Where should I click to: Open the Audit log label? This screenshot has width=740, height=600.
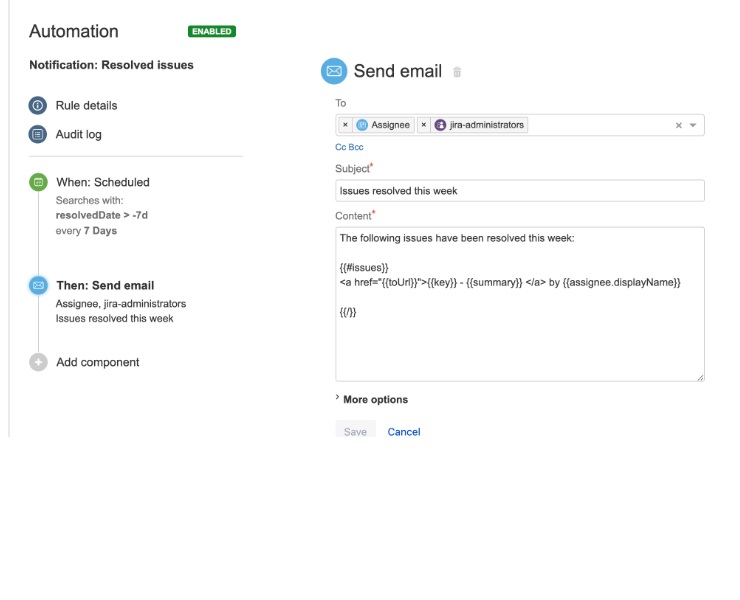pos(78,135)
